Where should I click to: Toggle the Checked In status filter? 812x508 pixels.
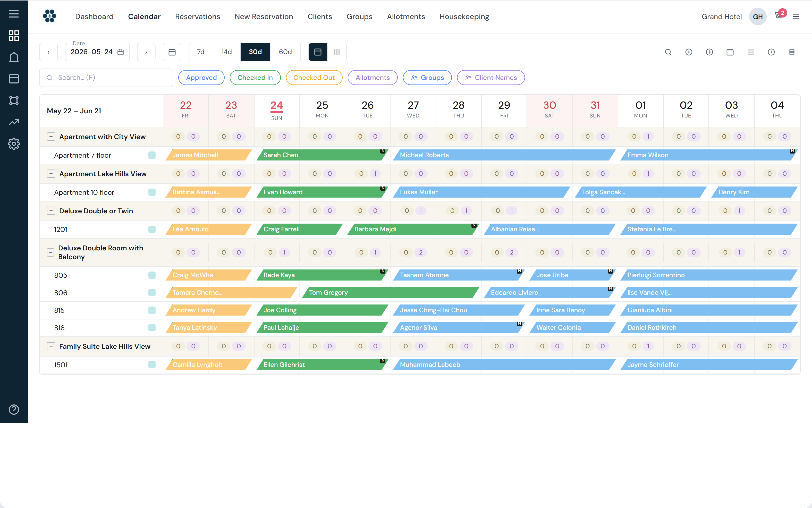[255, 78]
